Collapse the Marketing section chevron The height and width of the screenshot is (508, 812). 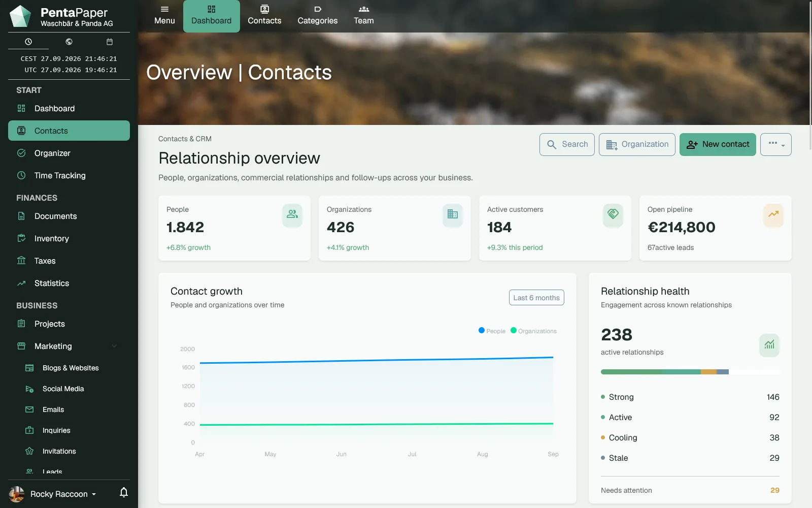[114, 346]
